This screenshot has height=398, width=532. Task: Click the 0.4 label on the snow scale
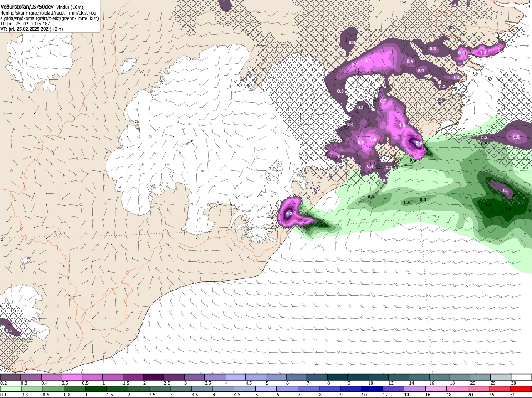pyautogui.click(x=44, y=383)
